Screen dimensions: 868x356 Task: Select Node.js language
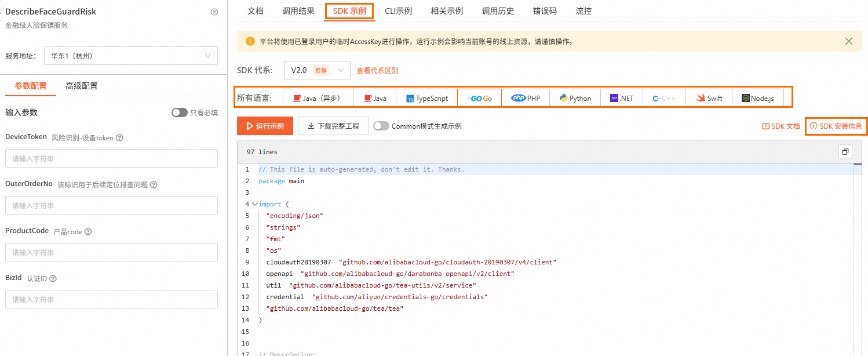[x=758, y=98]
